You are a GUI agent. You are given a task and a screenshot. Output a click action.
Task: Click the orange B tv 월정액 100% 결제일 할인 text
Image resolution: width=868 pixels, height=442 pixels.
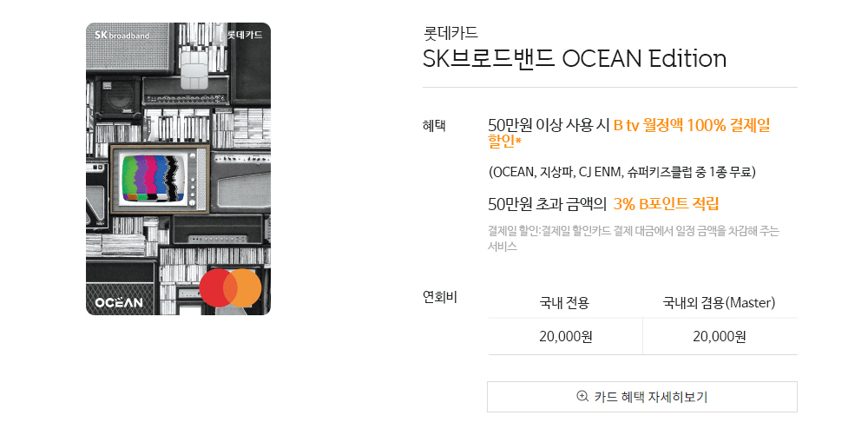[x=691, y=125]
